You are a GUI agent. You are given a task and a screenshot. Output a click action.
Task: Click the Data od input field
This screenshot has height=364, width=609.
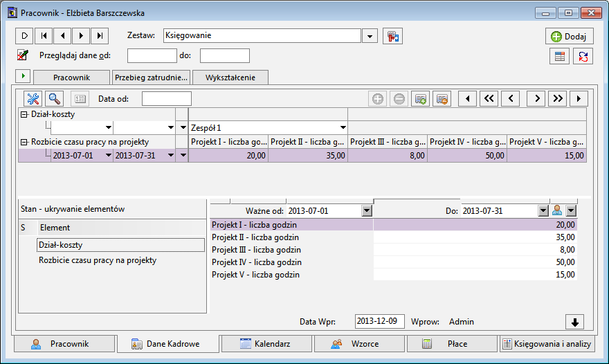click(x=166, y=99)
